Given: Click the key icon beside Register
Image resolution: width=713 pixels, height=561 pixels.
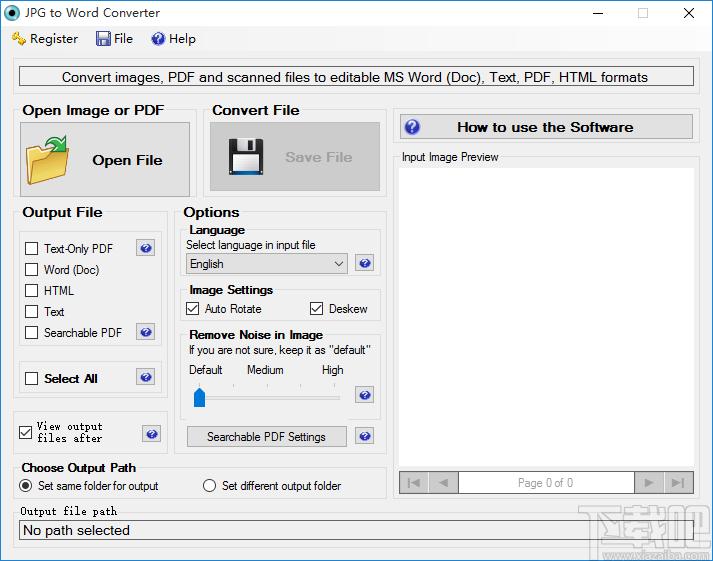Looking at the screenshot, I should click(x=19, y=39).
